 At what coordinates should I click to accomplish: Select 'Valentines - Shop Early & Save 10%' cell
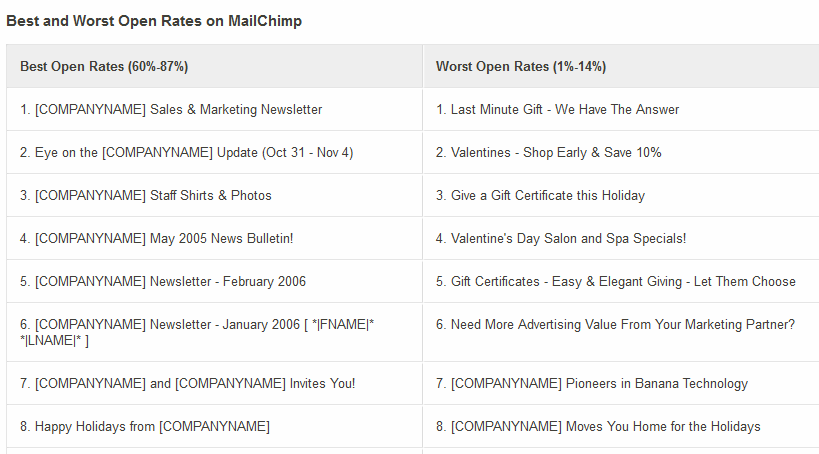(621, 153)
